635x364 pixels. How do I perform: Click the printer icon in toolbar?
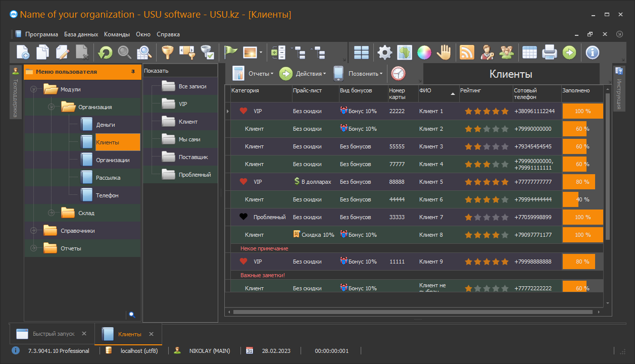[x=549, y=52]
